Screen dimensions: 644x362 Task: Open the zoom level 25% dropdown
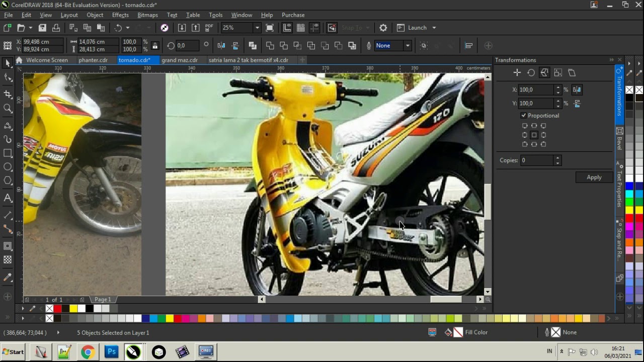tap(257, 28)
